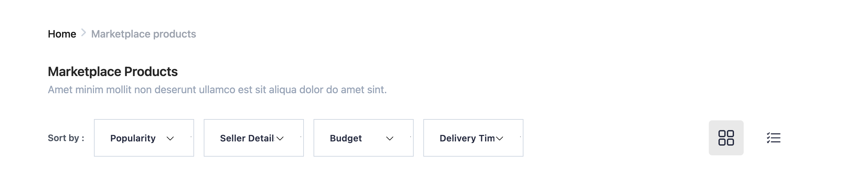Open the Budget filter dropdown

[363, 138]
